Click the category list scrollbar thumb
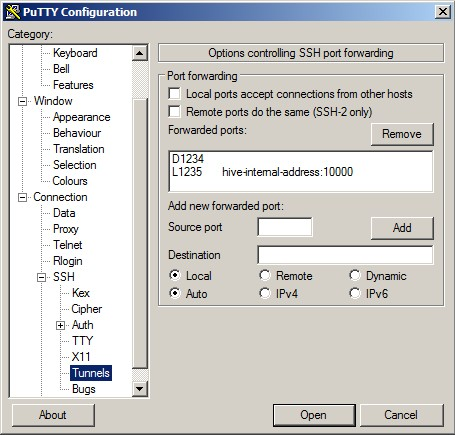This screenshot has width=455, height=435. point(140,233)
